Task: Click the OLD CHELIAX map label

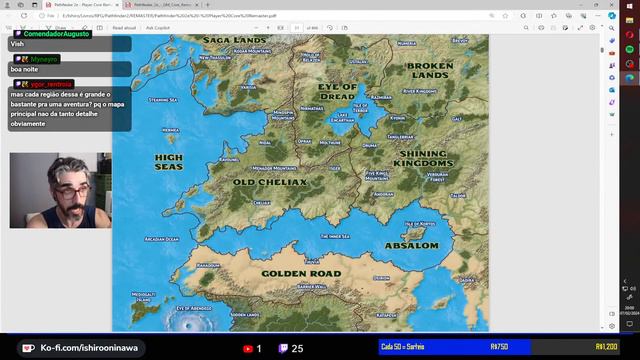Action: coord(270,182)
